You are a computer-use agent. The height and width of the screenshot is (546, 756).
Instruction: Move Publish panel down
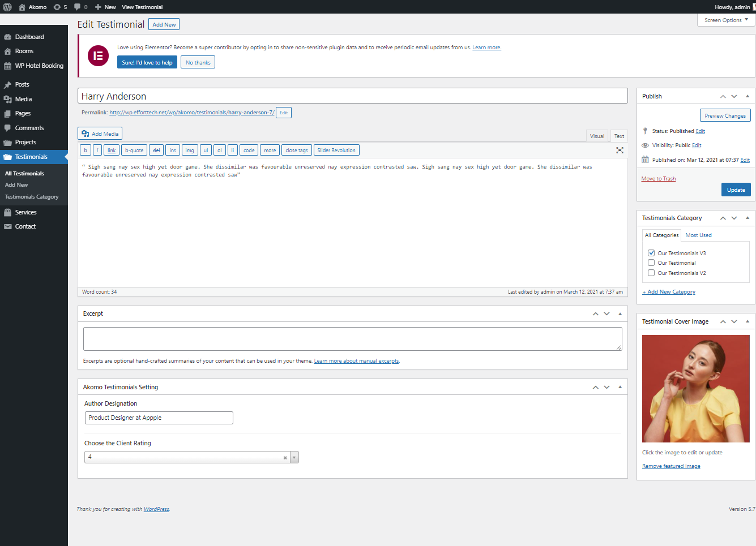pos(734,97)
